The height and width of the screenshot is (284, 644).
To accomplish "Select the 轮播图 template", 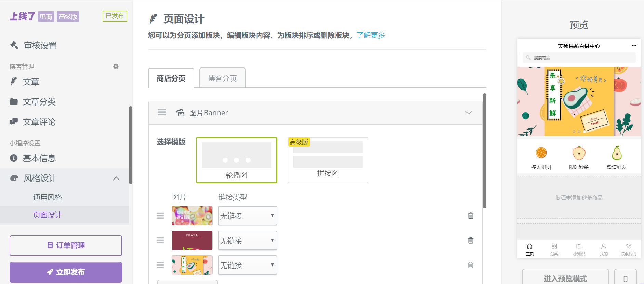I will click(x=237, y=160).
